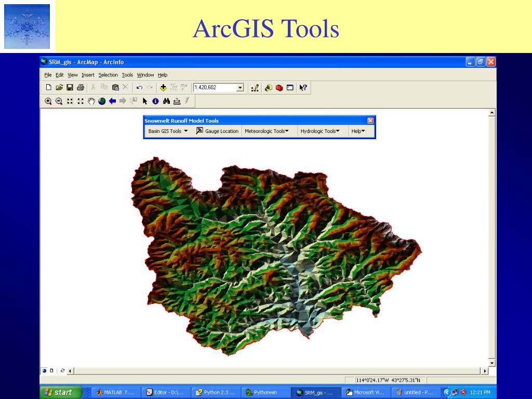Click the map scale input field
Image resolution: width=532 pixels, height=399 pixels.
pos(215,87)
